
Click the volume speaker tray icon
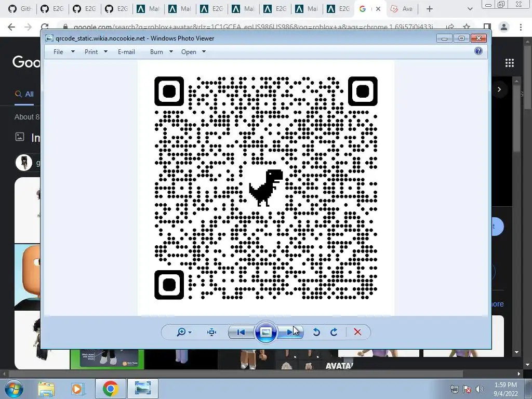(x=479, y=389)
